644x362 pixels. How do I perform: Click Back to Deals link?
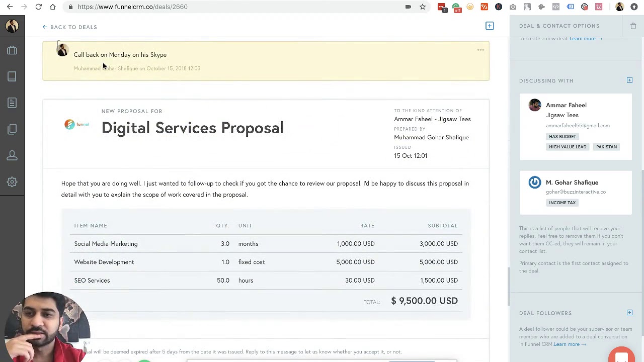pyautogui.click(x=70, y=27)
